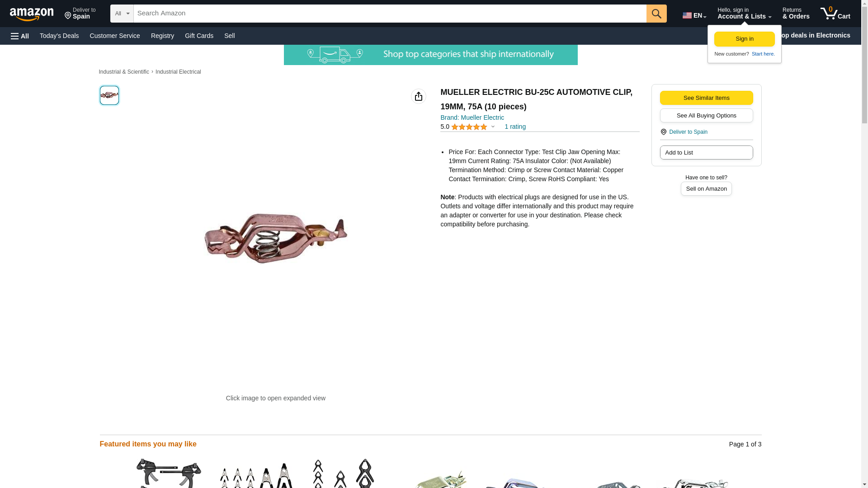Image resolution: width=868 pixels, height=488 pixels.
Task: Open the shopping cart
Action: (x=835, y=14)
